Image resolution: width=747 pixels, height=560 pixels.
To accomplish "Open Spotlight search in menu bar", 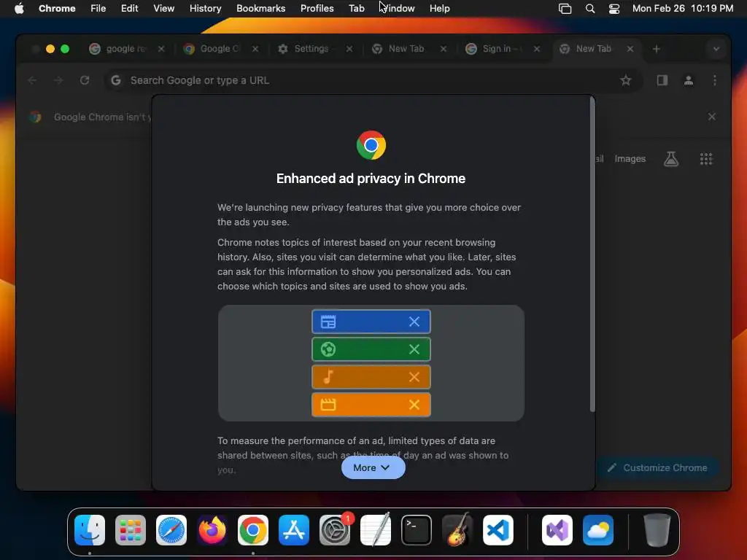I will (x=589, y=8).
